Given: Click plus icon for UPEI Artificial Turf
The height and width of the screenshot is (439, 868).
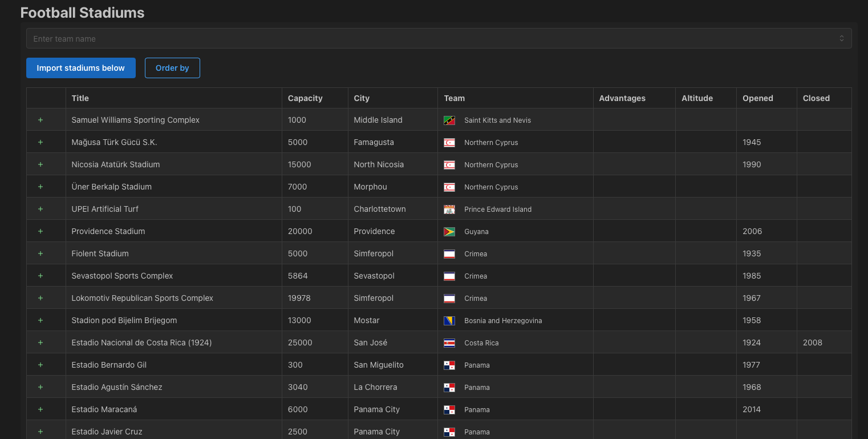Looking at the screenshot, I should pos(40,209).
